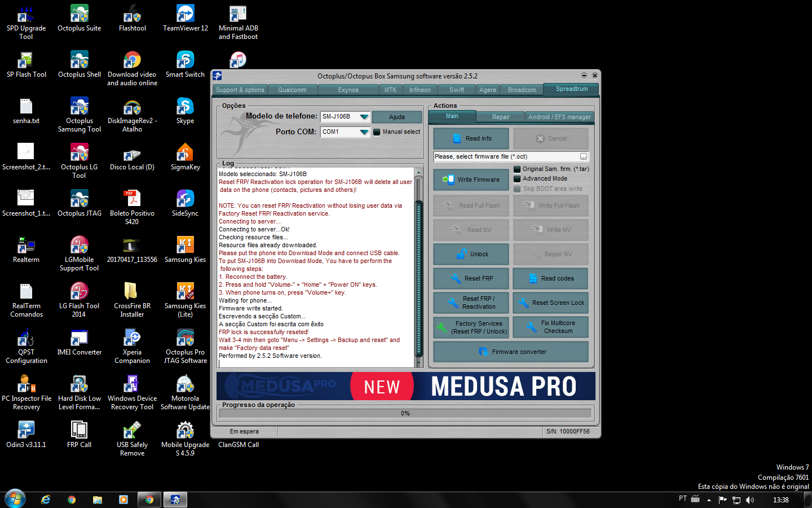Image resolution: width=812 pixels, height=508 pixels.
Task: Enable Original Sam. firm. (*.tar) checkbox
Action: 517,169
